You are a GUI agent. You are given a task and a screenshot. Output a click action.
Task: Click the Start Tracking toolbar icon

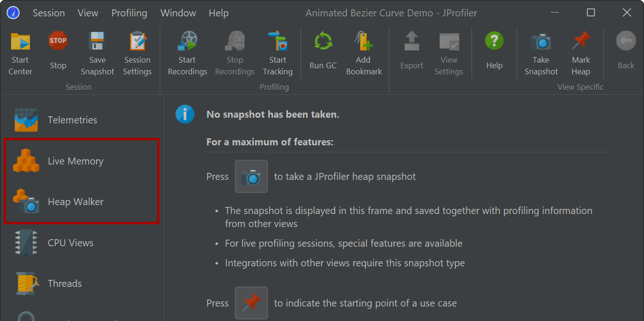(x=277, y=41)
